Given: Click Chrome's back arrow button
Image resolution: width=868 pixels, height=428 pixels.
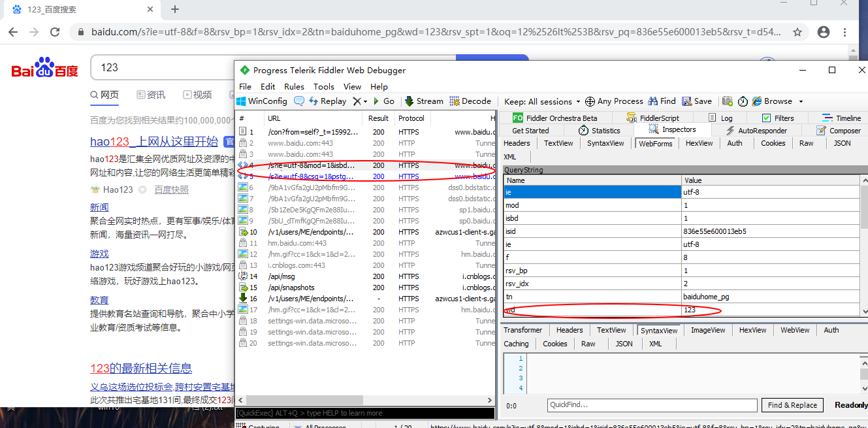Looking at the screenshot, I should click(x=14, y=32).
